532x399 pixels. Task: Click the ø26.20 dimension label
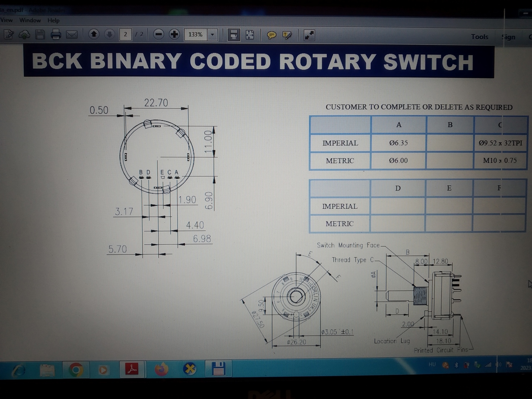(x=297, y=342)
